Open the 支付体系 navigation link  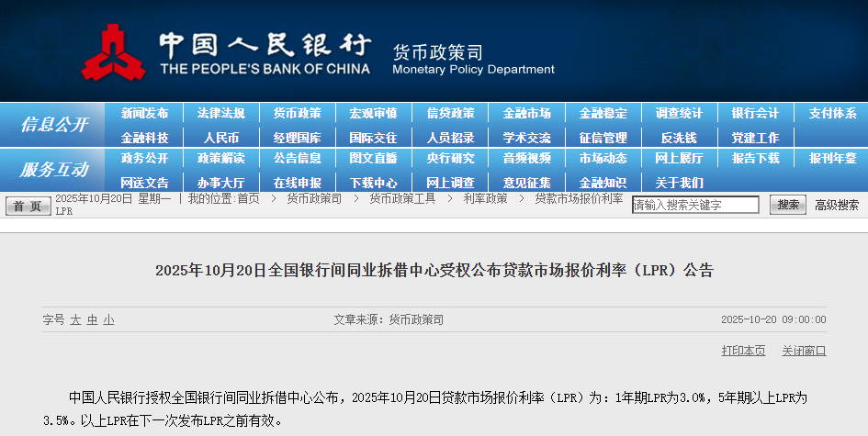(831, 114)
